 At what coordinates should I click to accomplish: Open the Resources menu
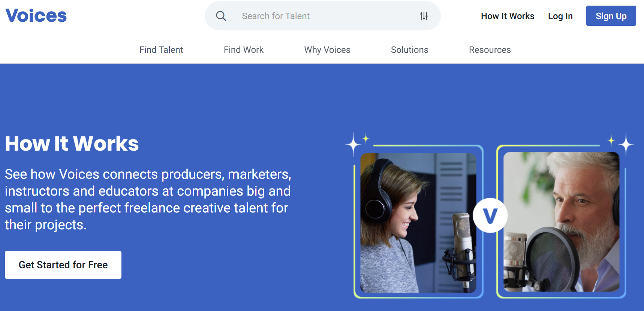(x=490, y=50)
